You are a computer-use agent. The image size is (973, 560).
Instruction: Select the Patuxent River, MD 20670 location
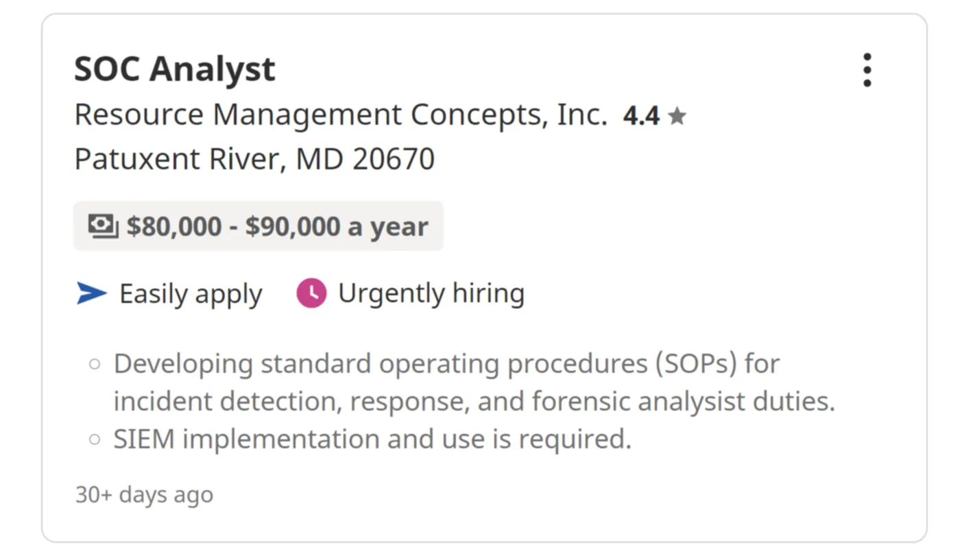click(254, 159)
